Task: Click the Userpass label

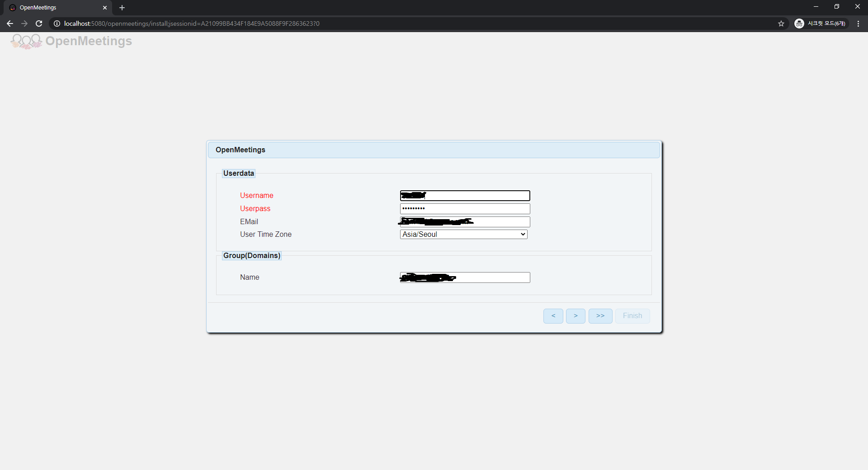Action: point(255,209)
